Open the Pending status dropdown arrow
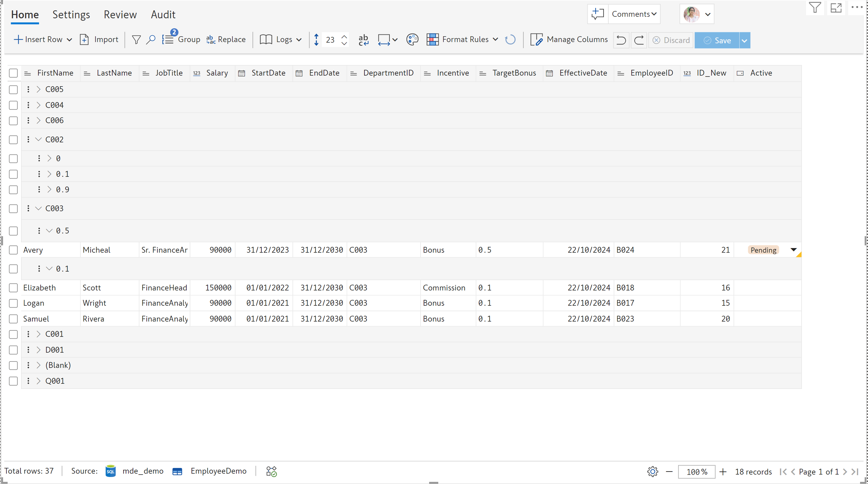868x484 pixels. [793, 250]
